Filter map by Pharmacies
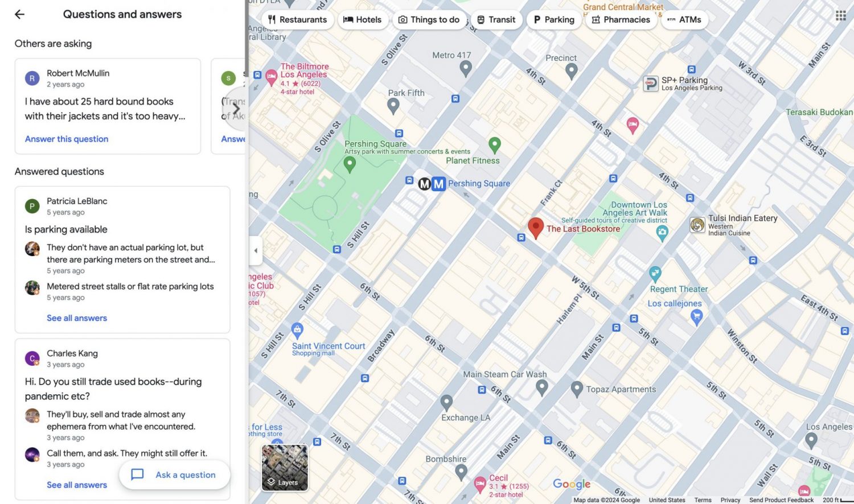The width and height of the screenshot is (854, 504). (x=621, y=19)
